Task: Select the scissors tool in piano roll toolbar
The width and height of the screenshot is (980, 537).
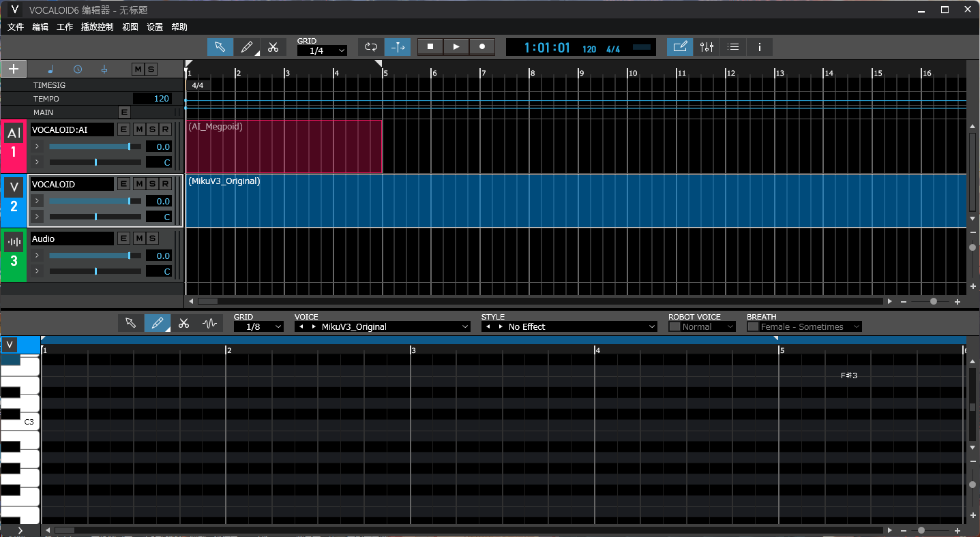Action: click(x=183, y=323)
